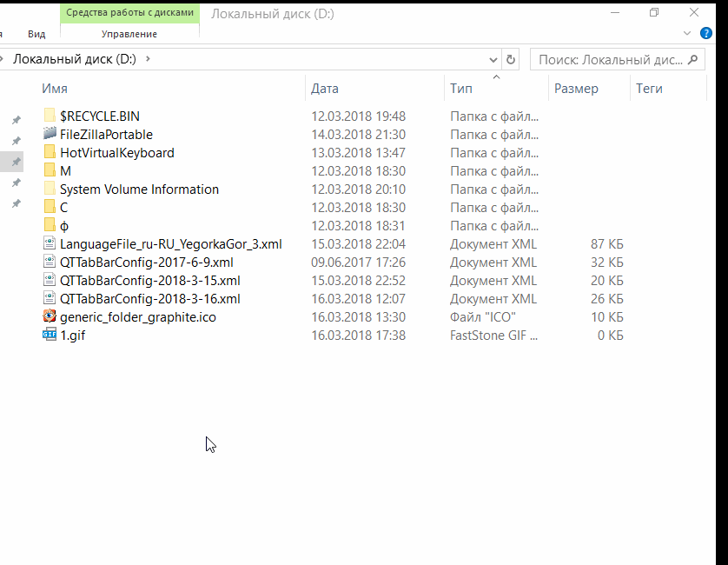Select the QTTabBarConfig-2018-3-16.xml file name
Viewport: 728px width, 565px height.
pos(149,299)
